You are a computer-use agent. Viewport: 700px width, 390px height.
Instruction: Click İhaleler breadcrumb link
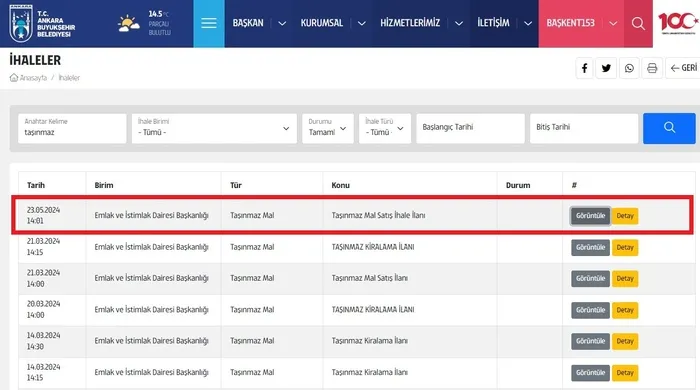(x=69, y=78)
